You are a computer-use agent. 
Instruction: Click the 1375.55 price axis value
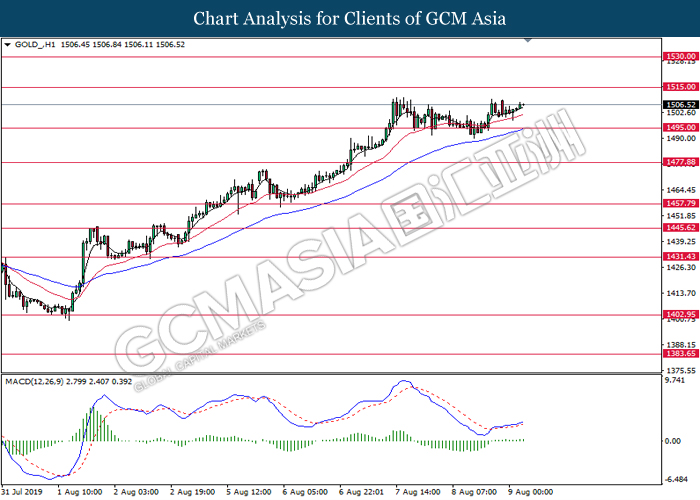(681, 371)
